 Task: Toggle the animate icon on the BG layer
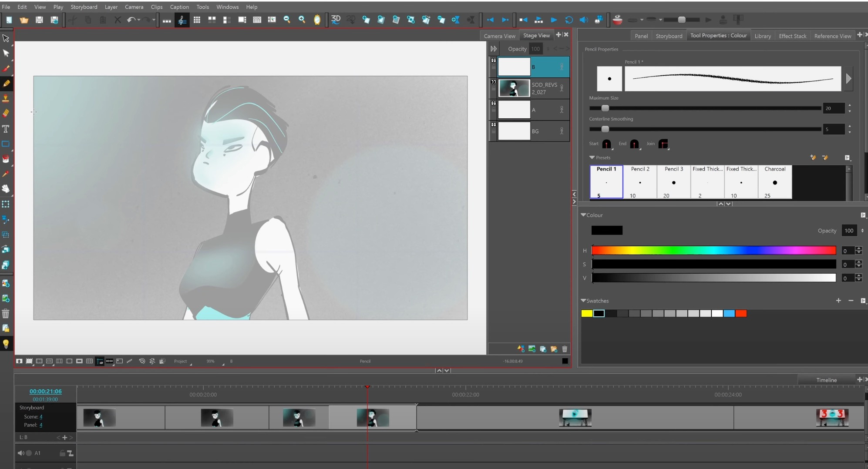click(562, 131)
